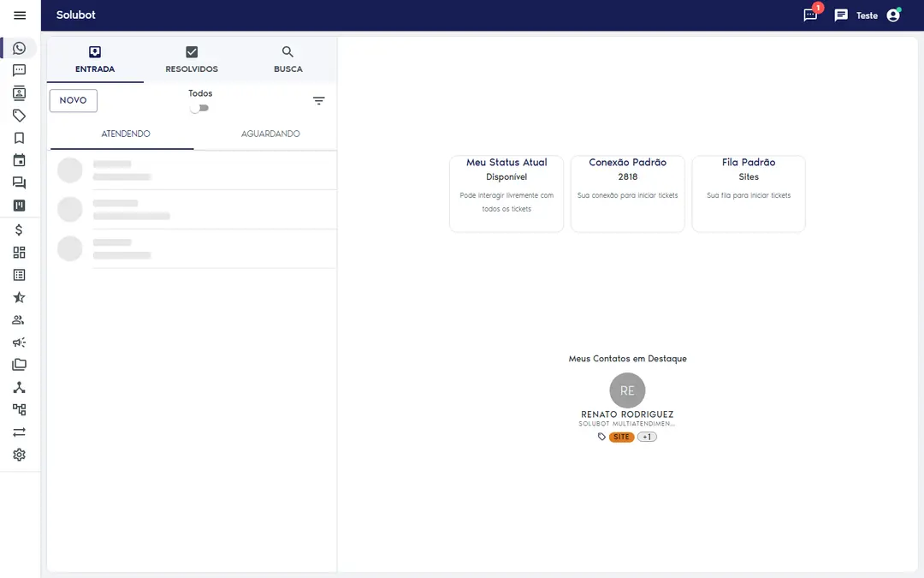924x578 pixels.
Task: Open Renato Rodriguez contact avatar
Action: click(628, 390)
